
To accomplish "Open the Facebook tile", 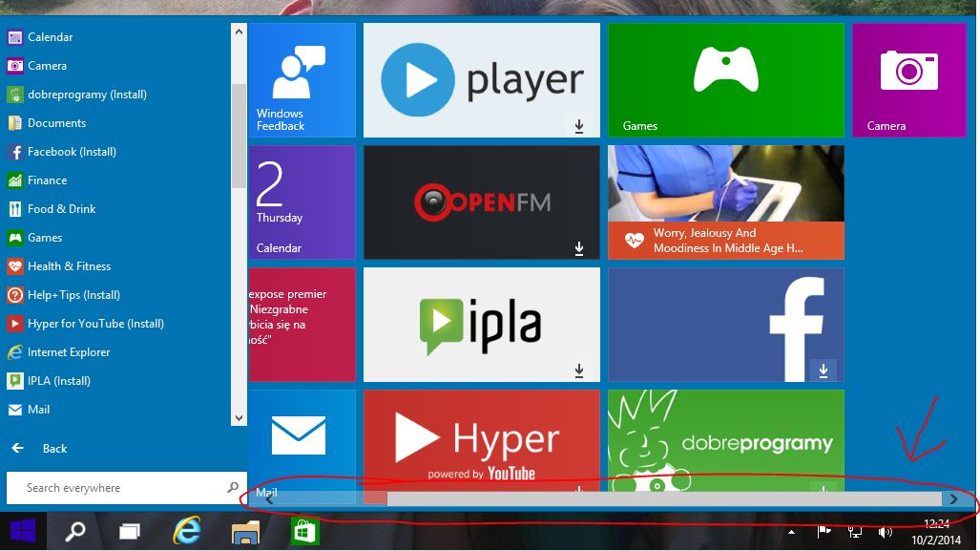I will pyautogui.click(x=725, y=325).
